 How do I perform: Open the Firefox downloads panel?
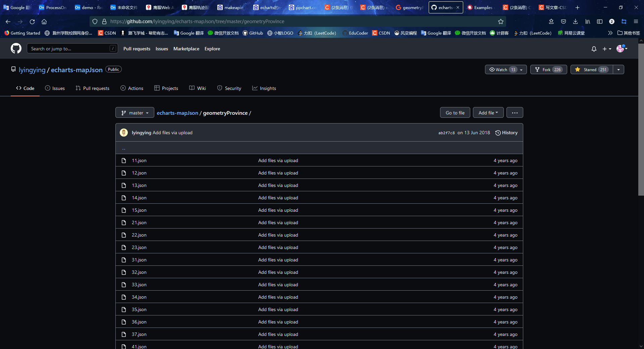click(x=576, y=21)
